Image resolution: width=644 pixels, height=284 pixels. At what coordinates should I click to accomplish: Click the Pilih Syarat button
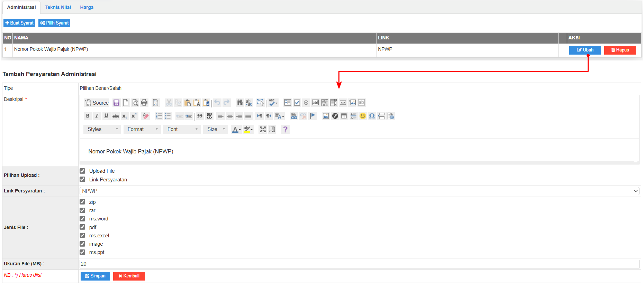click(x=54, y=23)
